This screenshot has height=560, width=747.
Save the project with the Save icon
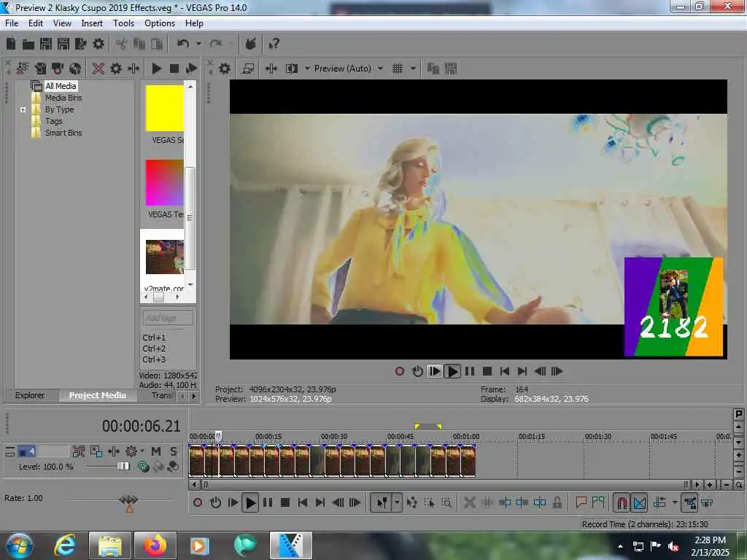(46, 44)
